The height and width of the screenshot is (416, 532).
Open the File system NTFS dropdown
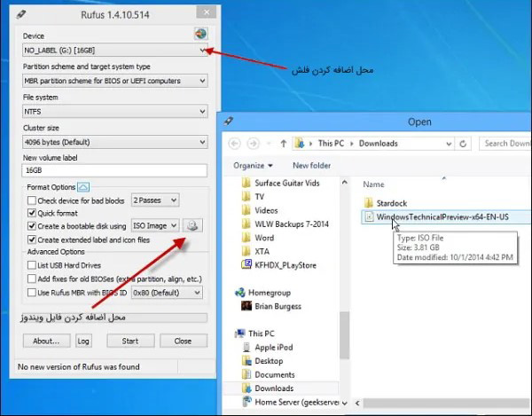(x=115, y=111)
